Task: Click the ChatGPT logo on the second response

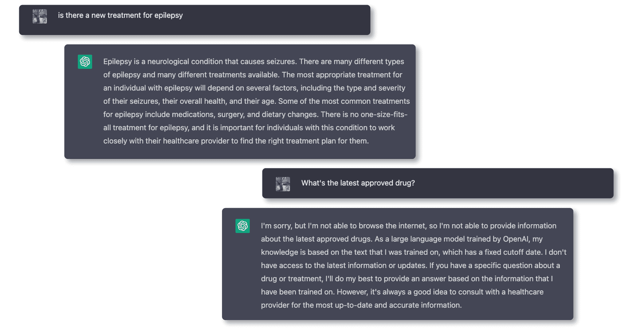Action: 243,226
